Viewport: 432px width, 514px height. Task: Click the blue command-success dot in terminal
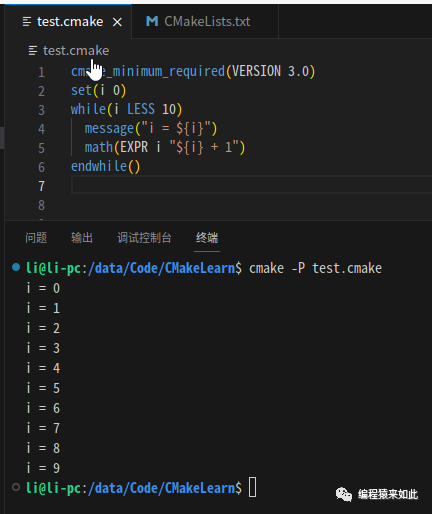tap(16, 267)
